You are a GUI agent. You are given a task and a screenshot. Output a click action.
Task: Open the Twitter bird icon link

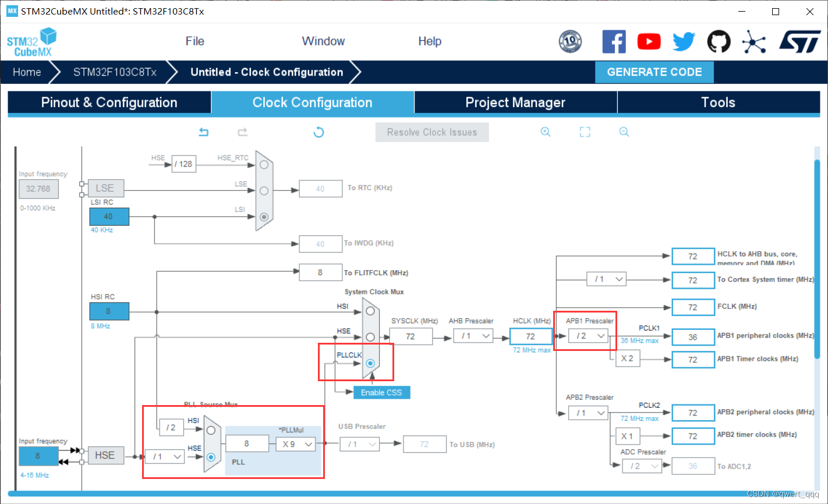coord(684,42)
